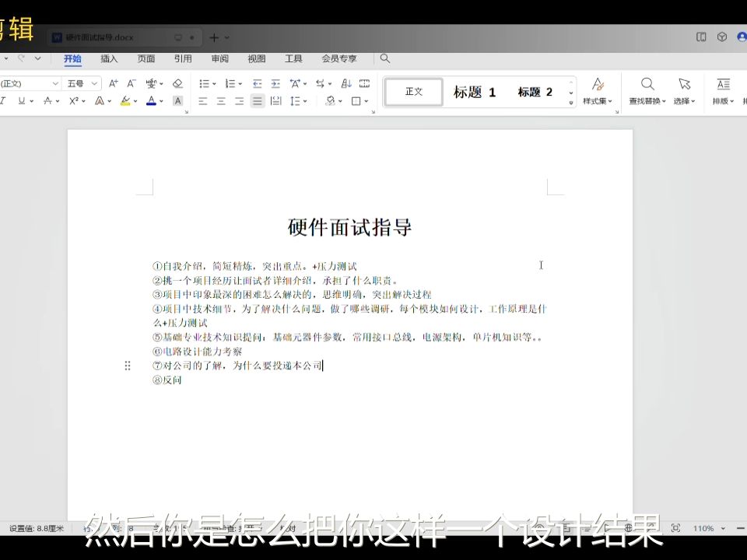Open font dialog launcher arrow

click(x=186, y=112)
